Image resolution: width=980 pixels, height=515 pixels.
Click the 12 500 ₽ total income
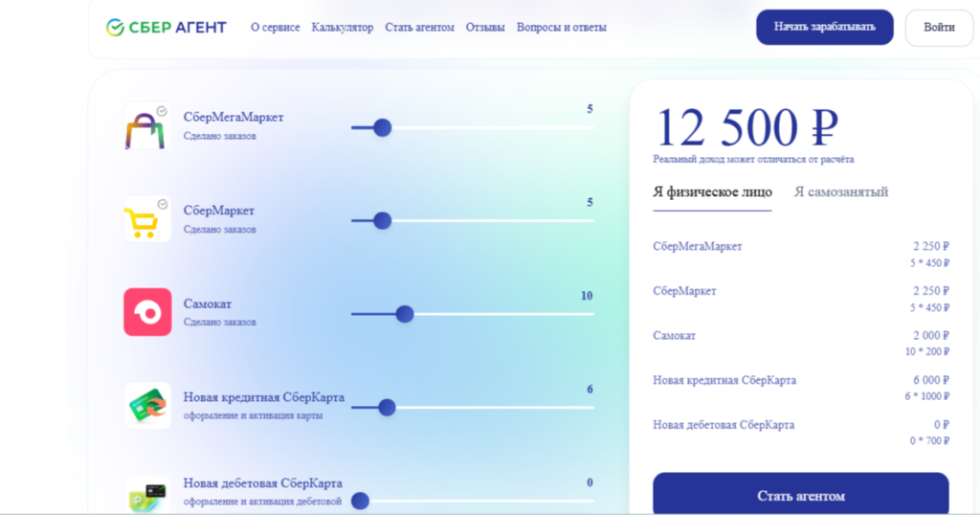746,127
